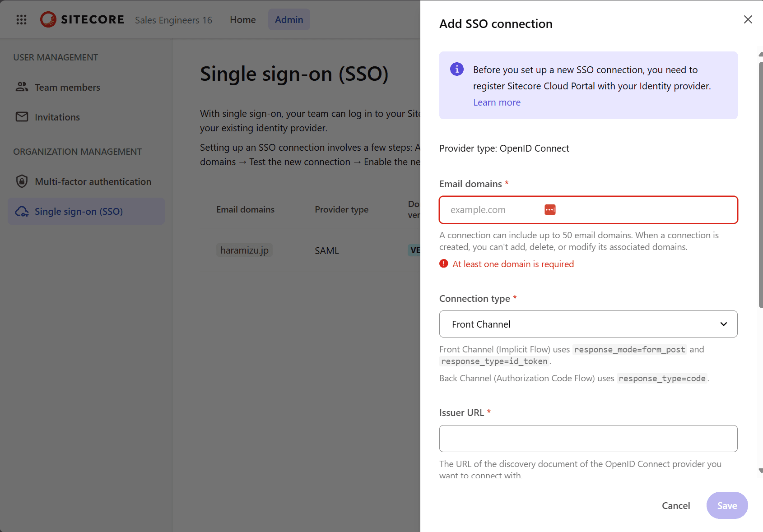
Task: Click the info icon in the notice banner
Action: coord(456,69)
